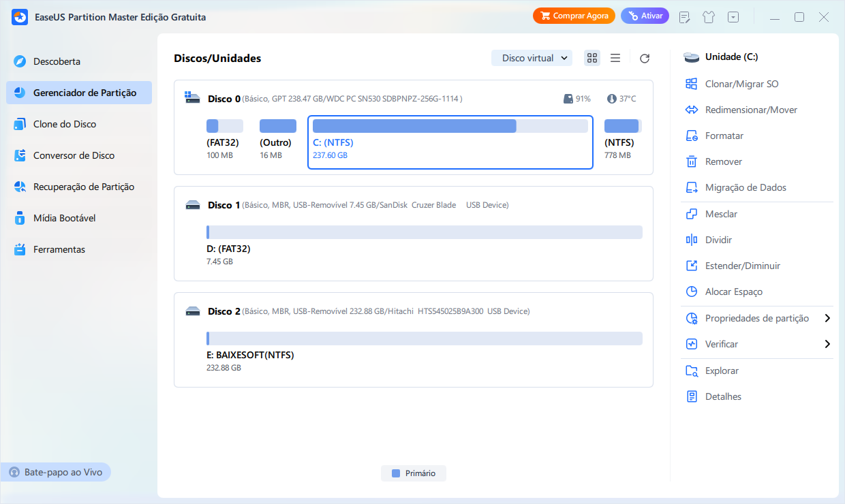Open Ferramentas section
Screen dimensions: 845x504
(x=78, y=249)
